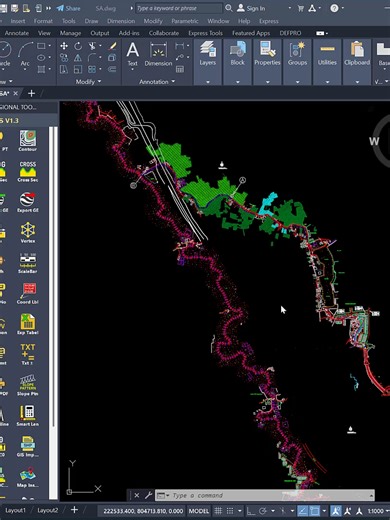Click the Type a command input line
This screenshot has height=520, width=390.
(x=265, y=495)
